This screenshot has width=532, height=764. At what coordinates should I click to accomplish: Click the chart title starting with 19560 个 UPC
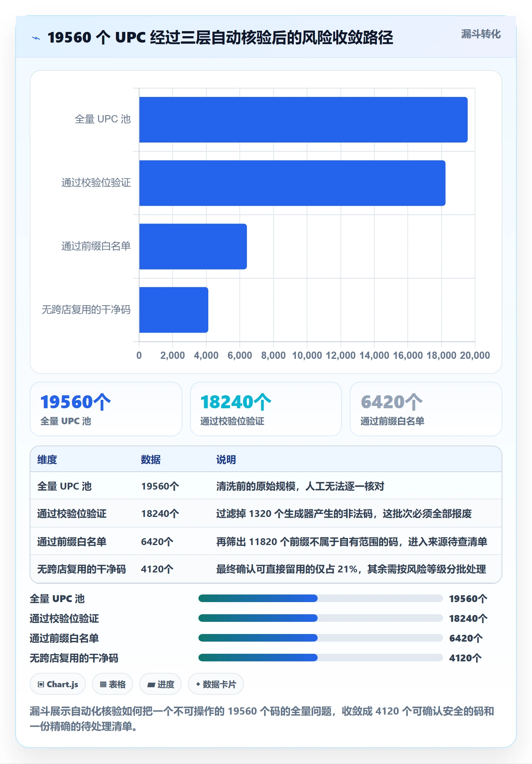[x=220, y=38]
